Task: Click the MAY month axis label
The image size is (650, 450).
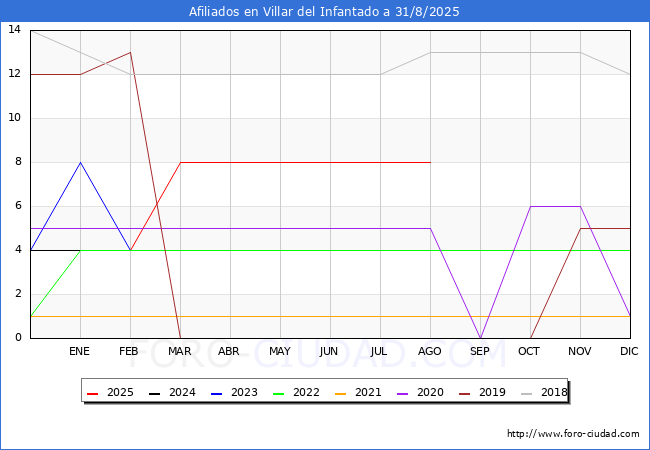Action: pyautogui.click(x=280, y=351)
